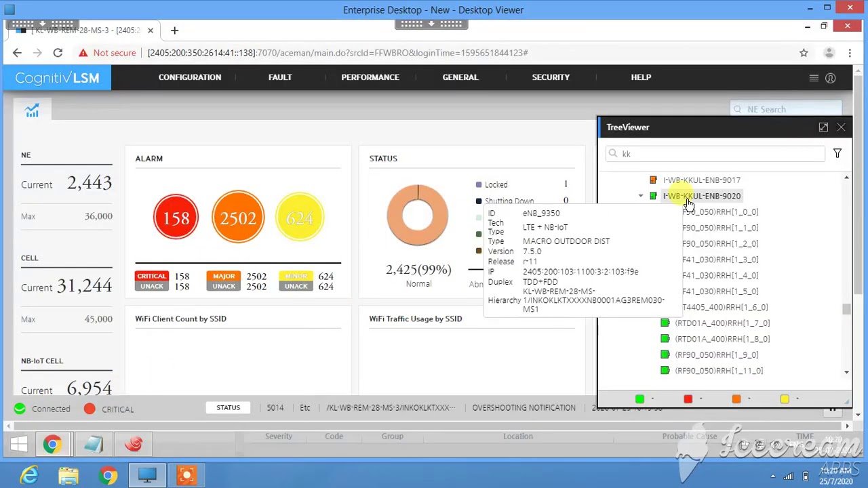
Task: Open the browser profile icon
Action: coord(829,53)
